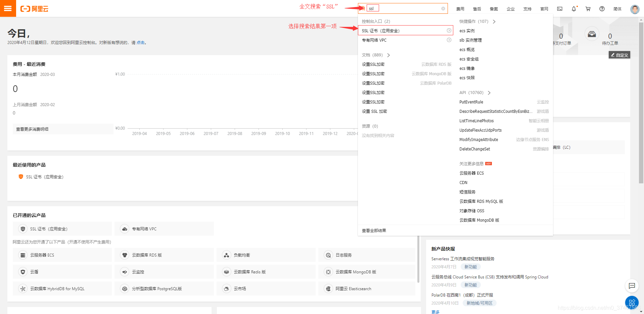Viewport: 644px width, 314px height.
Task: Click the 云数据库 RDS 版 product icon
Action: click(125, 255)
